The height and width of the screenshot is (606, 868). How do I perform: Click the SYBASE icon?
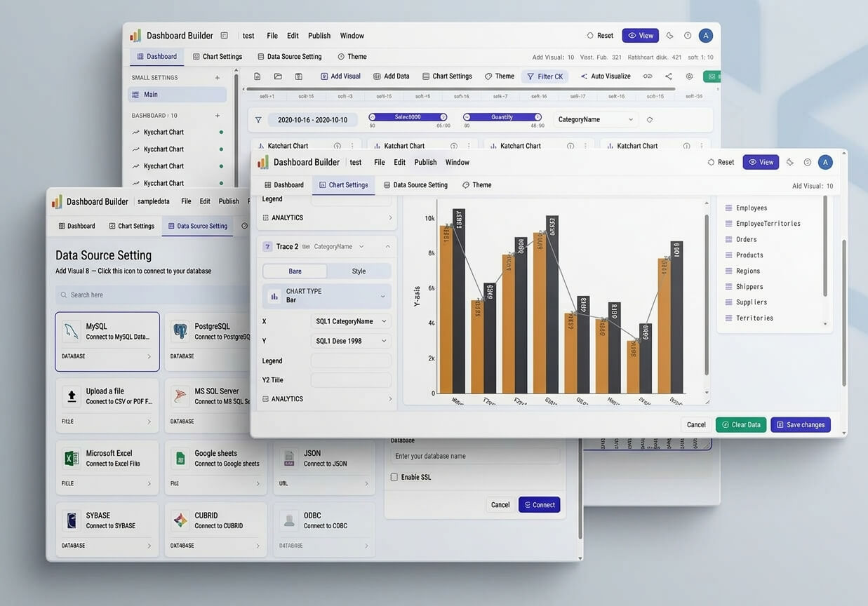pyautogui.click(x=71, y=520)
